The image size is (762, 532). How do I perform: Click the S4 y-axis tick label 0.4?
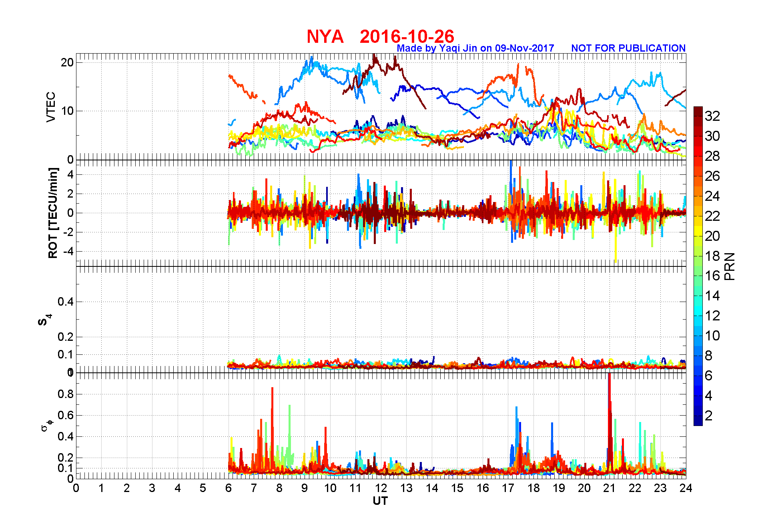click(x=66, y=302)
